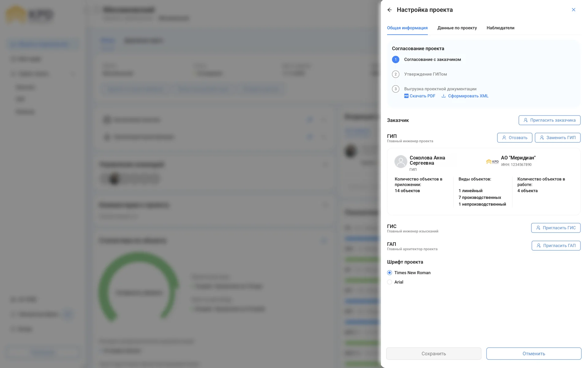Click Соколова Анна Сергеевна avatar
The height and width of the screenshot is (368, 588).
point(401,162)
